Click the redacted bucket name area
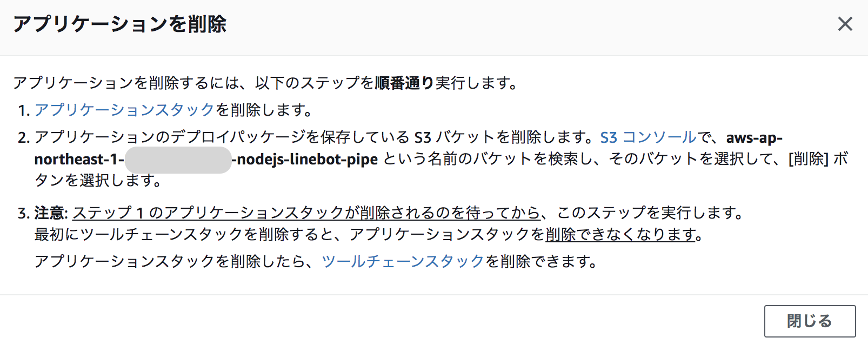868x344 pixels. pyautogui.click(x=178, y=161)
